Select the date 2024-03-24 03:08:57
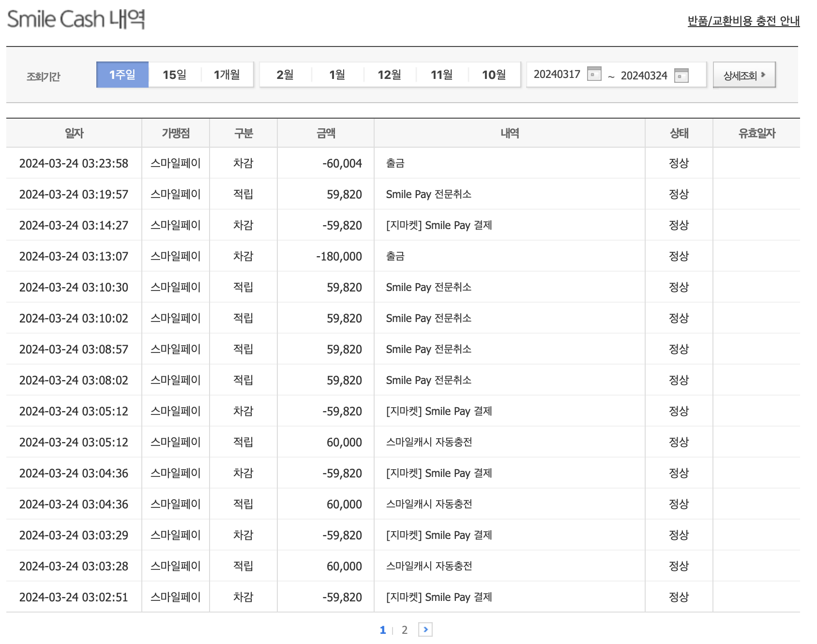Viewport: 817px width, 644px height. click(x=74, y=349)
